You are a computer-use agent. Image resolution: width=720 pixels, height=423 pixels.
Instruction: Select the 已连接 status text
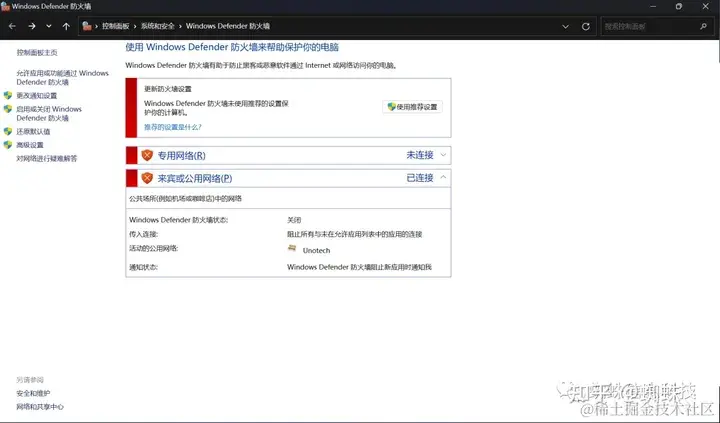coord(420,178)
